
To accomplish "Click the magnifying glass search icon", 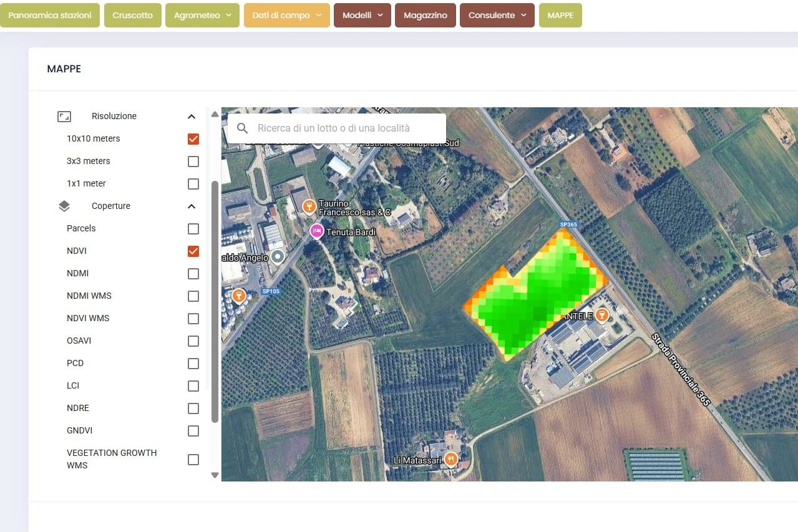I will 243,128.
